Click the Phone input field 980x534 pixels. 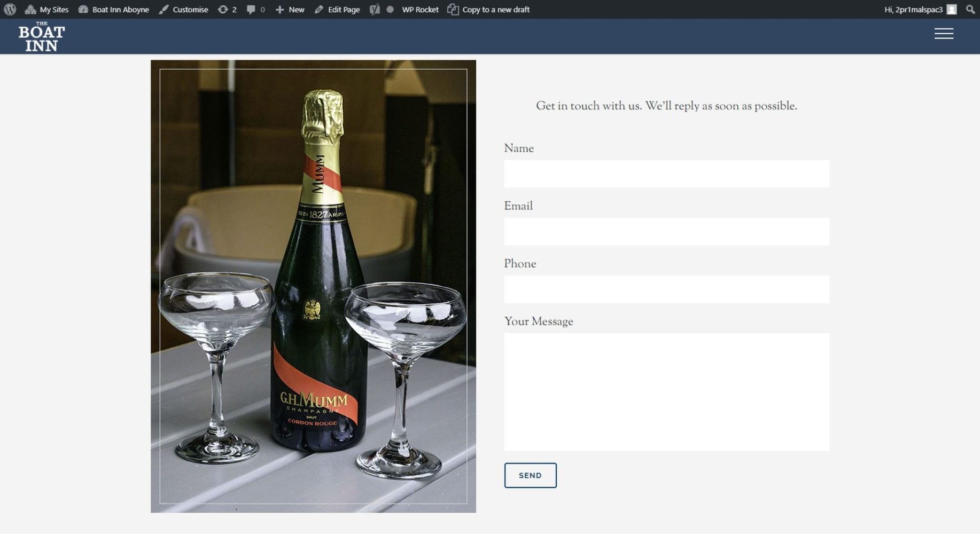(x=666, y=289)
